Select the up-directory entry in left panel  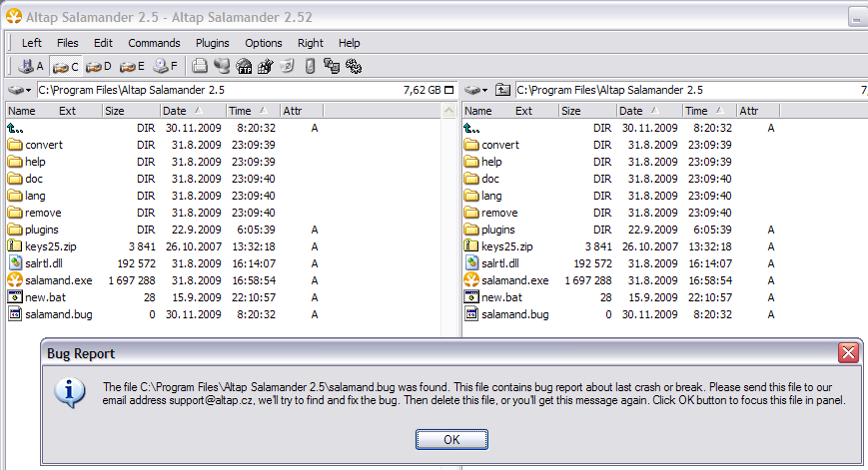tap(16, 128)
